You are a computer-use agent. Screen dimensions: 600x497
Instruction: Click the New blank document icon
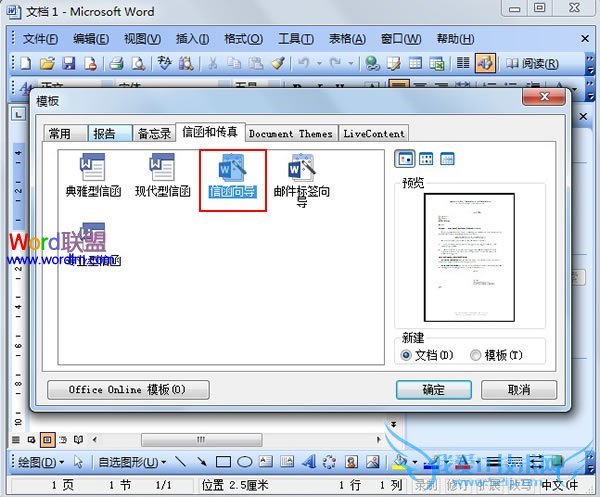click(26, 63)
